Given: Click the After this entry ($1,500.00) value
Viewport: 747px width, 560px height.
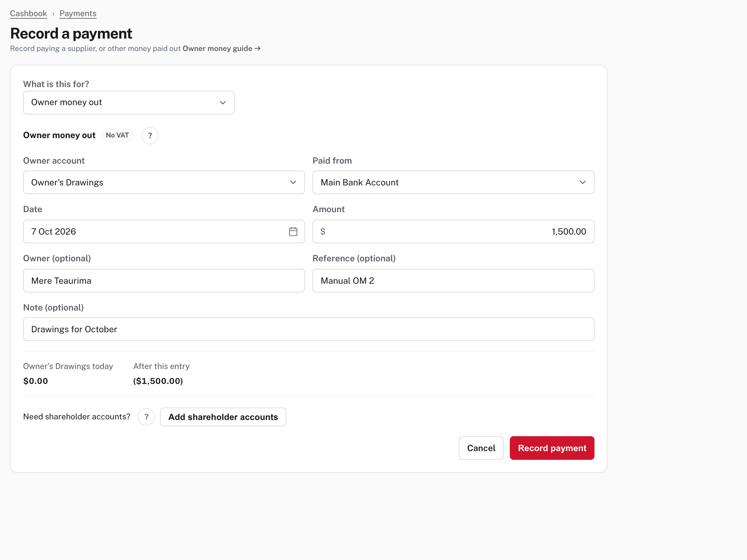Looking at the screenshot, I should click(158, 381).
